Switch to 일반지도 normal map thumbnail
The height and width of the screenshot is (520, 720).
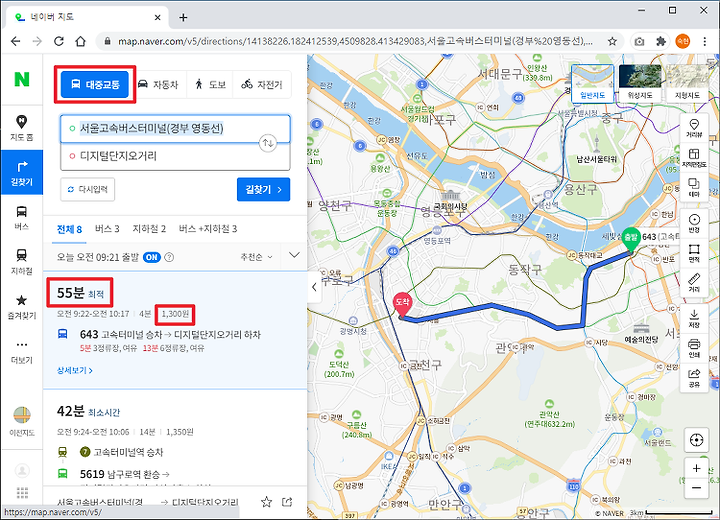coord(593,83)
